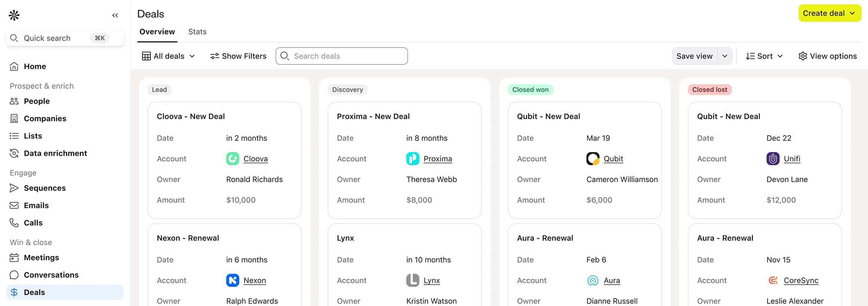This screenshot has height=306, width=868.
Task: Click the Lynx account logo
Action: point(413,281)
